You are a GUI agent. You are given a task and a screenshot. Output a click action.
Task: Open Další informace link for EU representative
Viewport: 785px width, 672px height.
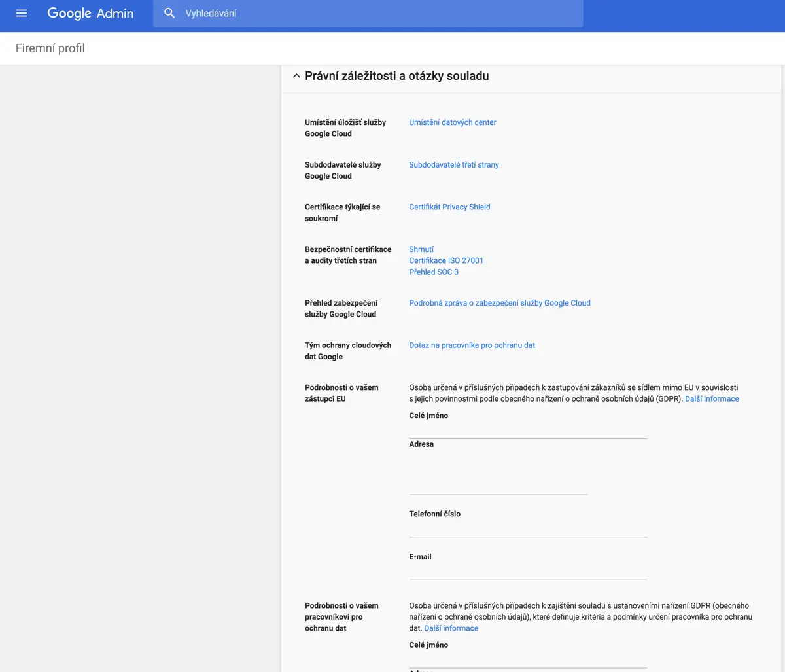coord(712,398)
